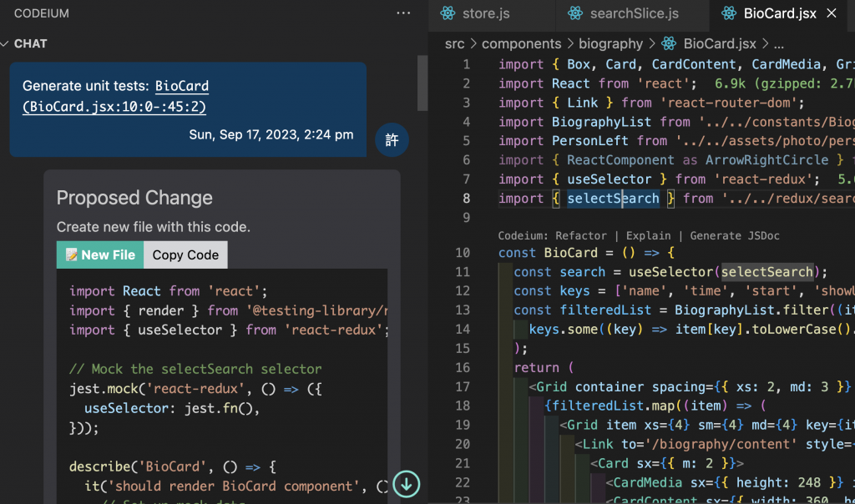Select the BioCard.jsx tab
This screenshot has height=504, width=855.
tap(780, 13)
